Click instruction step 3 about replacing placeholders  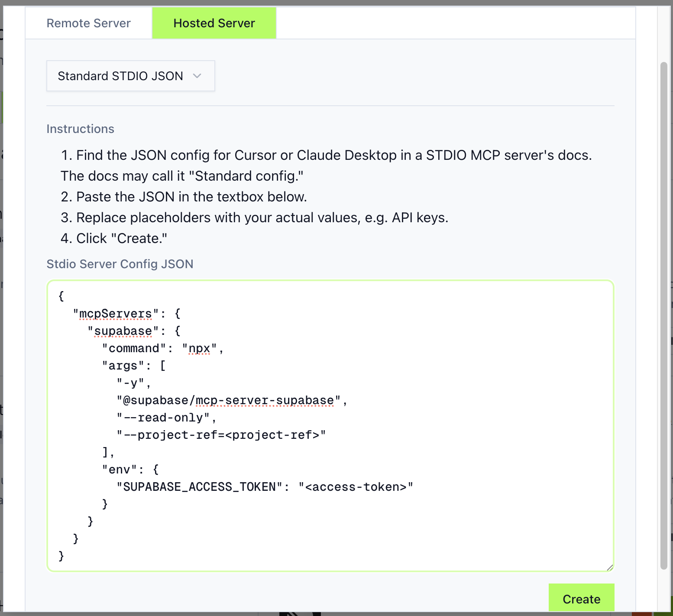tap(254, 217)
